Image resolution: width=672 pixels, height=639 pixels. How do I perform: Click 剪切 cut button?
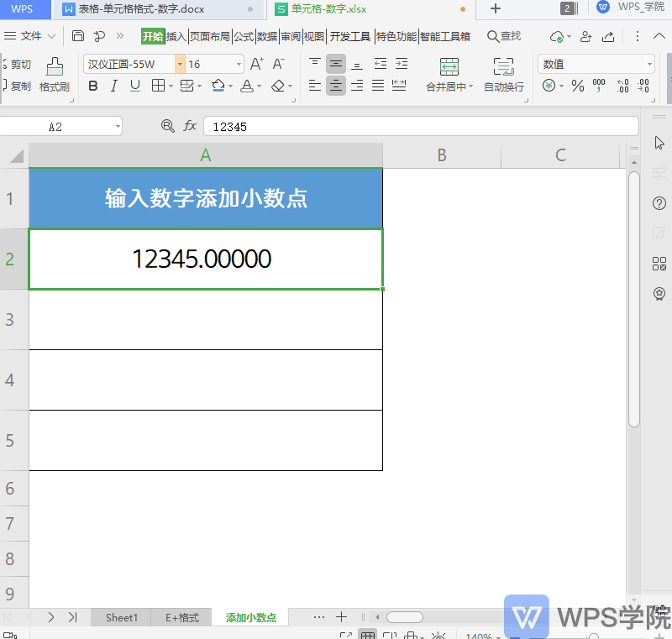tap(17, 65)
